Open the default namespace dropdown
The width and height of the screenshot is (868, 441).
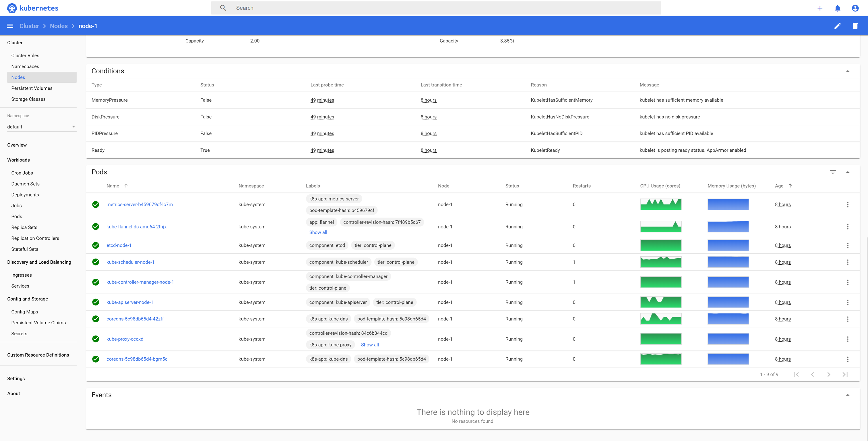[x=41, y=127]
